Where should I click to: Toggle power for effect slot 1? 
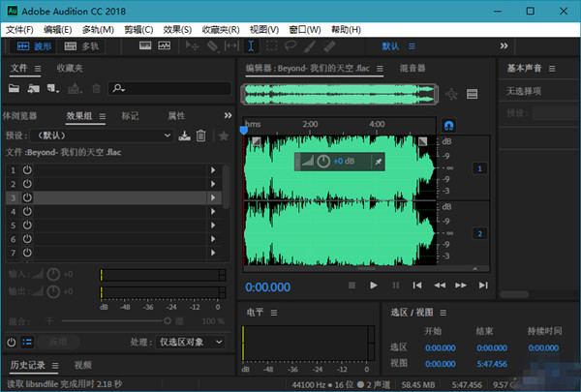point(28,170)
